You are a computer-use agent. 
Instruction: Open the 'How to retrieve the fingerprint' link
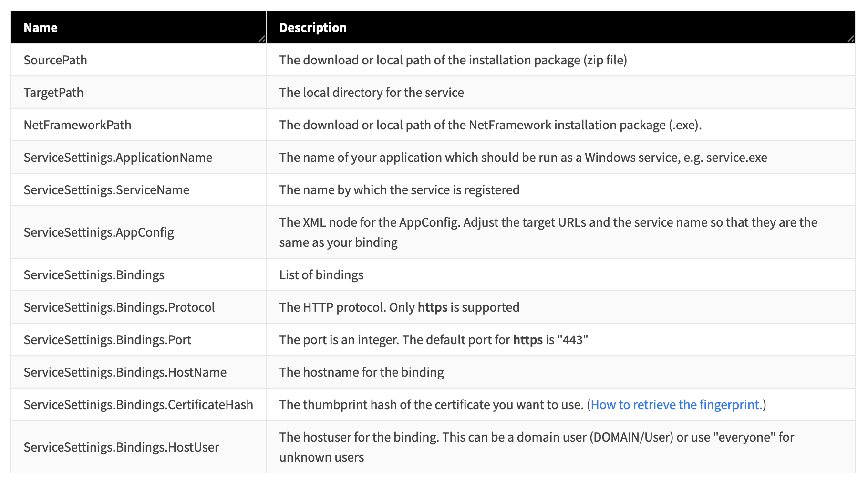(x=676, y=405)
